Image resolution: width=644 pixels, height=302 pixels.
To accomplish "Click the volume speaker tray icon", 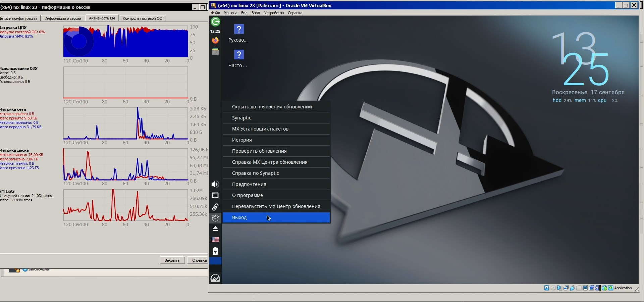I will (215, 184).
